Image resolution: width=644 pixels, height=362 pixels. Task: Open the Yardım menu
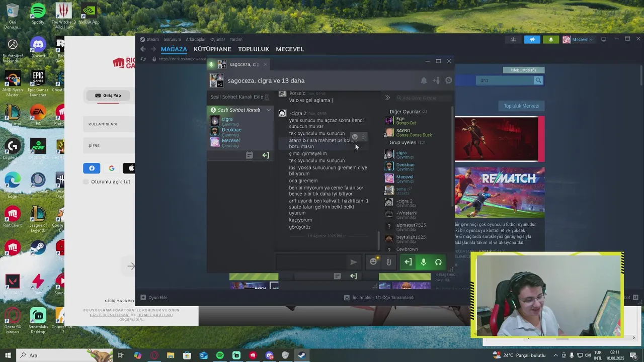[x=236, y=39]
